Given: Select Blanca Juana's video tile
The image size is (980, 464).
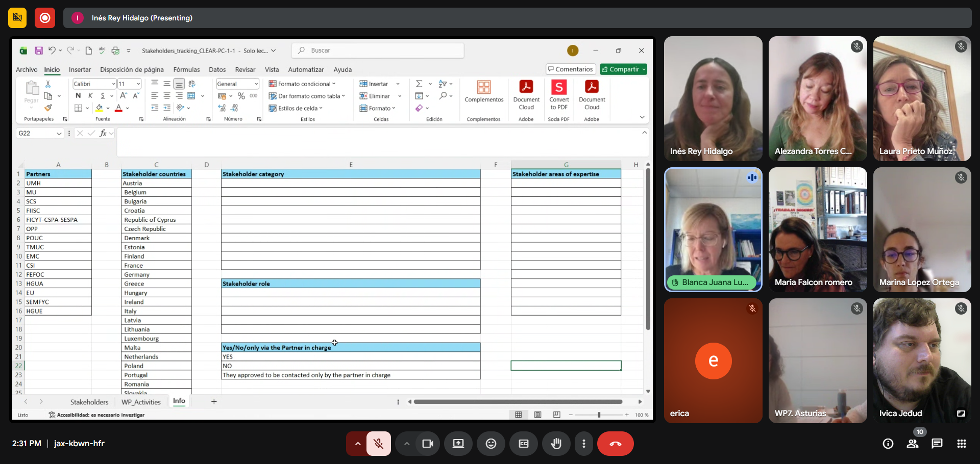Looking at the screenshot, I should tap(713, 229).
